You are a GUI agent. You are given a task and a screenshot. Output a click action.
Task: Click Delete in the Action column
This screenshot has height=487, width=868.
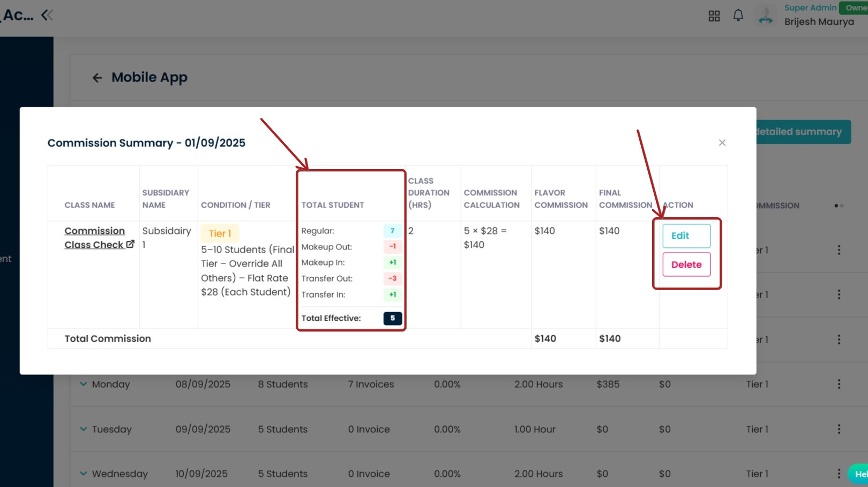click(686, 264)
